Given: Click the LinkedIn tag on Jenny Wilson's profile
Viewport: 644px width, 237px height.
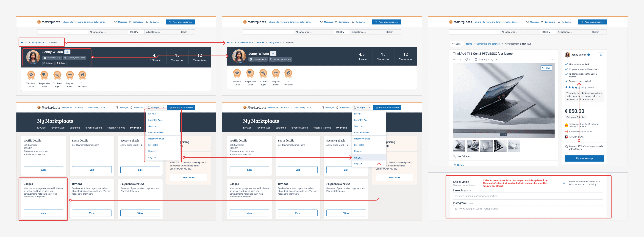Looking at the screenshot, I should click(61, 63).
